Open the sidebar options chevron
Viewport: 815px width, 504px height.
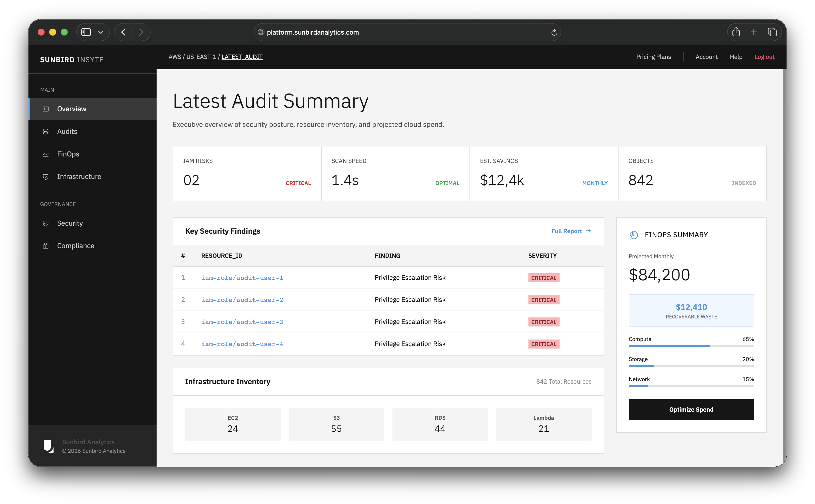point(101,32)
